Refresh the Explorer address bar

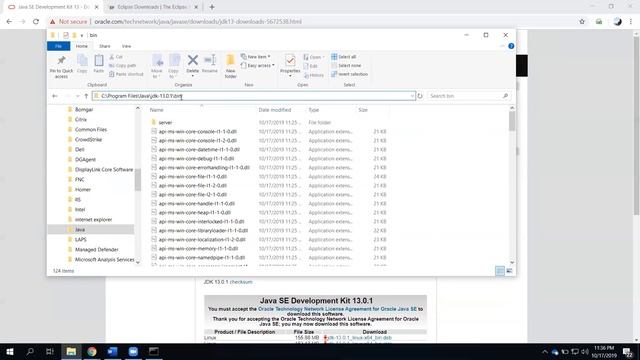point(420,96)
